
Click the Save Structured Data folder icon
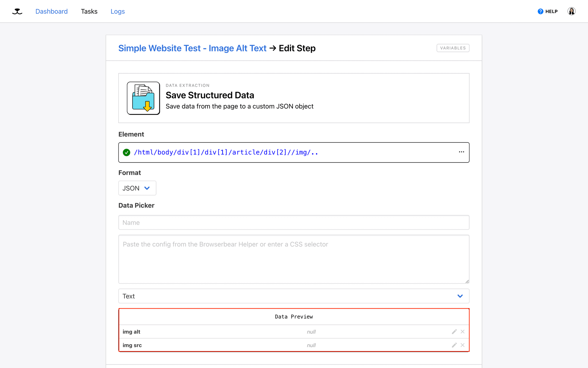click(x=143, y=98)
